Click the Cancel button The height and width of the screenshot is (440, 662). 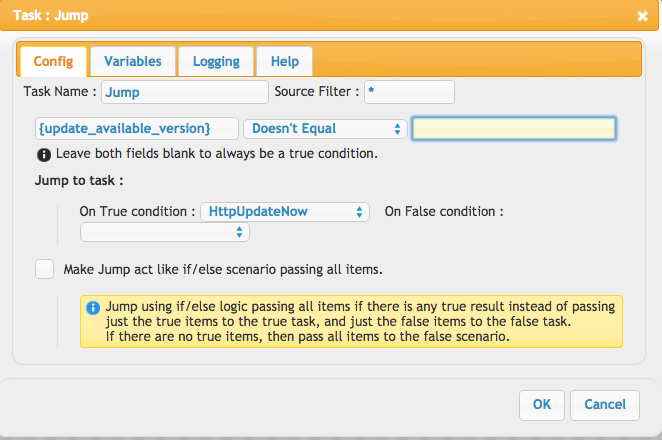coord(605,405)
